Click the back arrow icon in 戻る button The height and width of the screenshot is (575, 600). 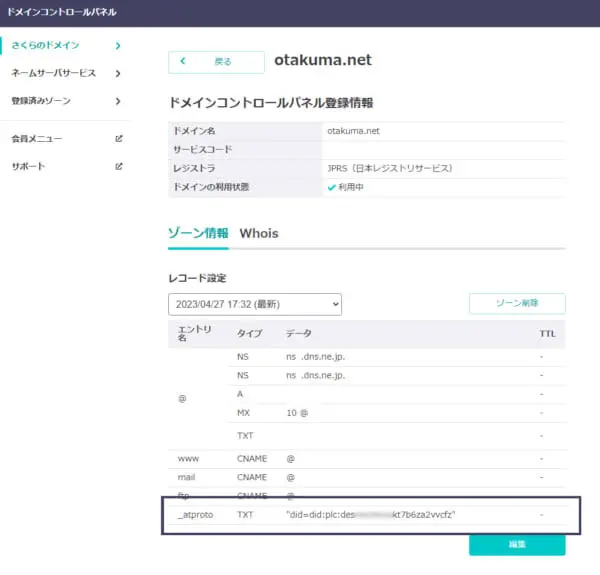coord(183,61)
